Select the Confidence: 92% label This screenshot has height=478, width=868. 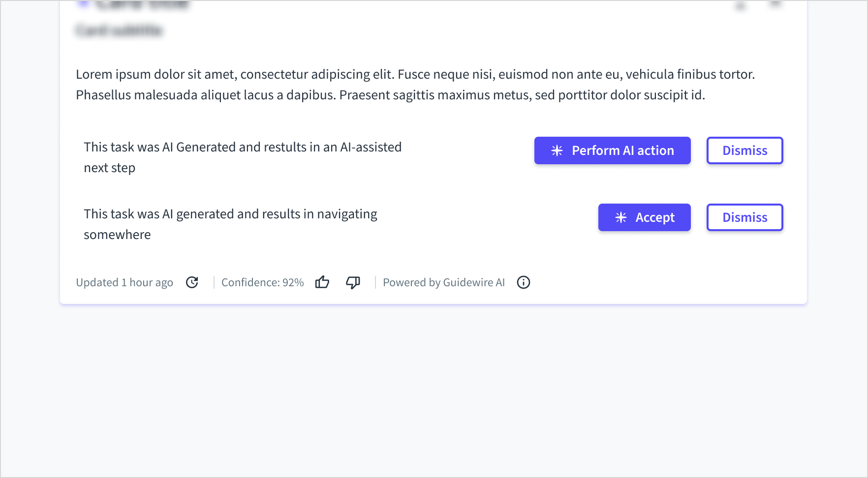[263, 282]
